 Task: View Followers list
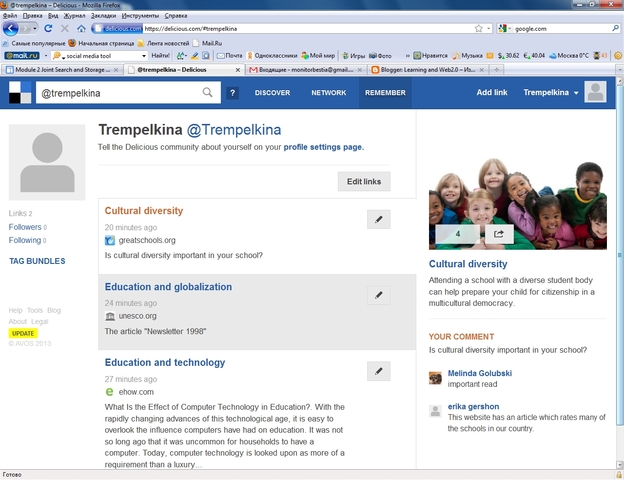point(27,227)
